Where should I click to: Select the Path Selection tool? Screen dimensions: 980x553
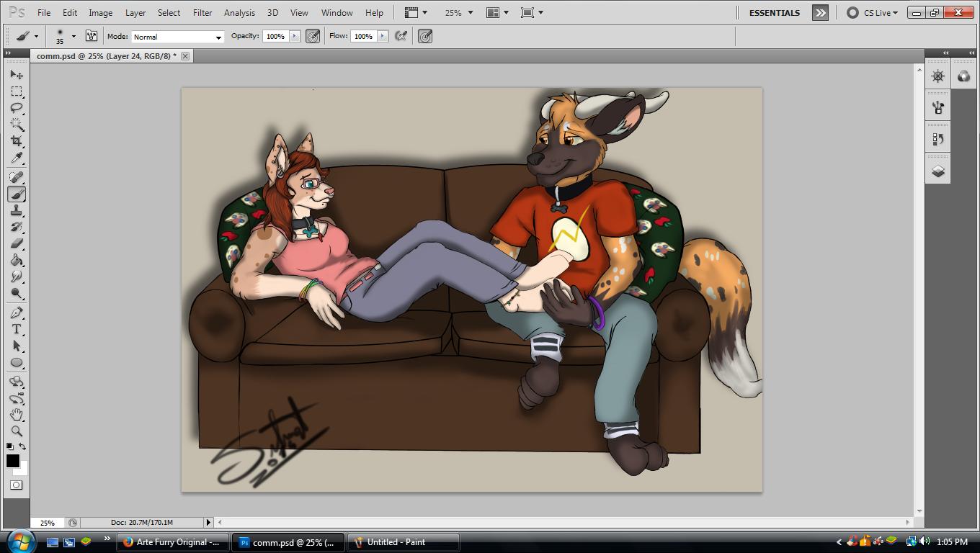coord(17,346)
